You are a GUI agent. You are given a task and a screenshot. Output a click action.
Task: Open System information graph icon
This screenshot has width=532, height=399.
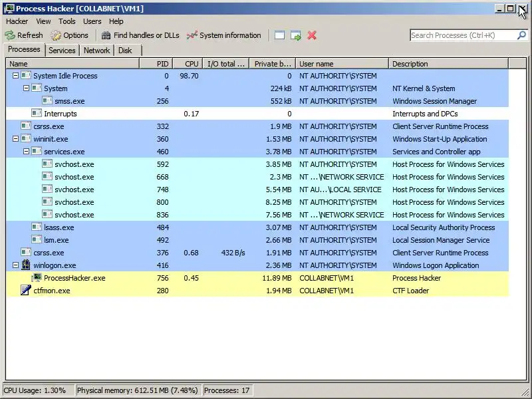[x=192, y=35]
